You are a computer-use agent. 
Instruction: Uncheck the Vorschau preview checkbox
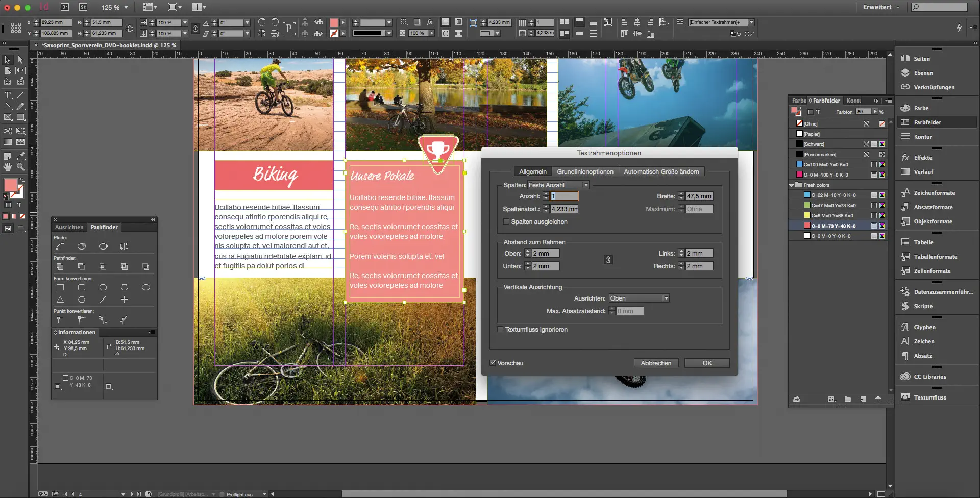tap(493, 363)
